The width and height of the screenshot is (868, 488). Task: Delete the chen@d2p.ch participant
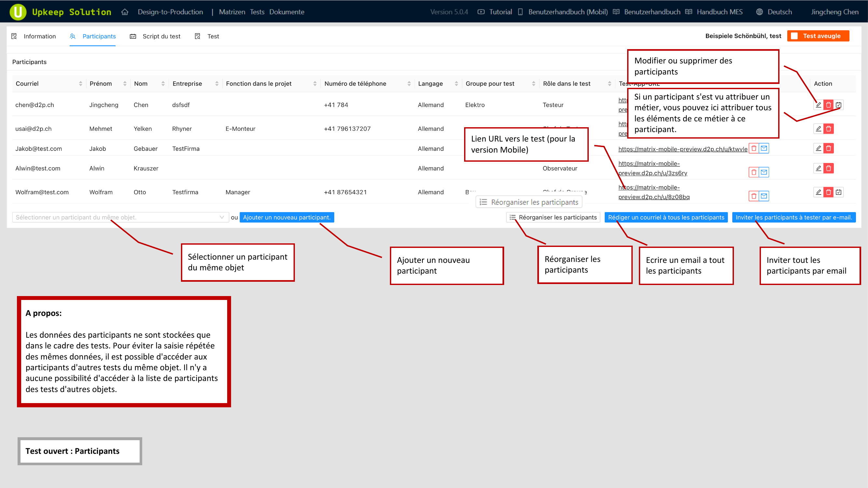click(x=828, y=105)
